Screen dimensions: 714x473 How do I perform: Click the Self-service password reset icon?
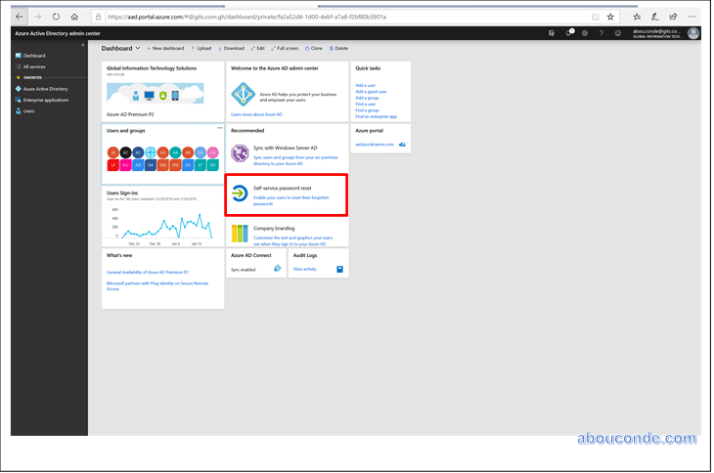240,194
